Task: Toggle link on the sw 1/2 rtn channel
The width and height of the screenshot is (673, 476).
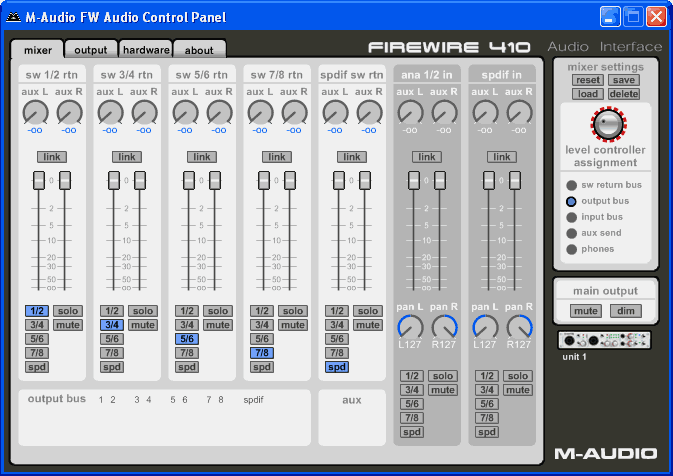Action: pos(52,157)
